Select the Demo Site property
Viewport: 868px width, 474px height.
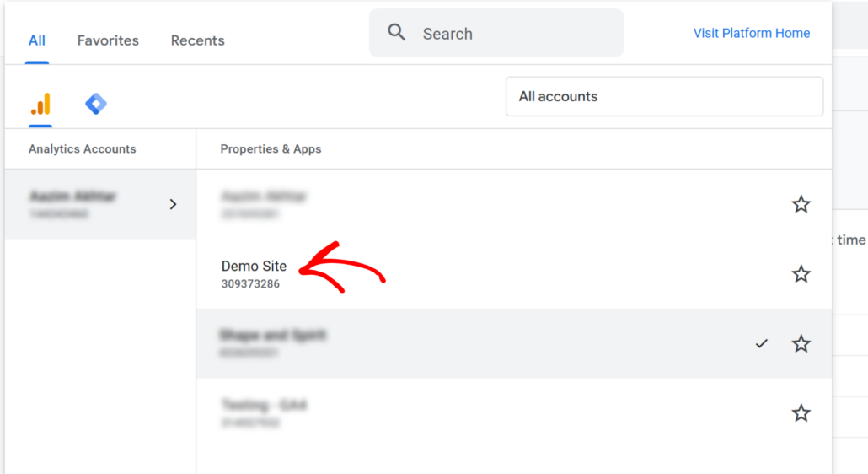[254, 267]
